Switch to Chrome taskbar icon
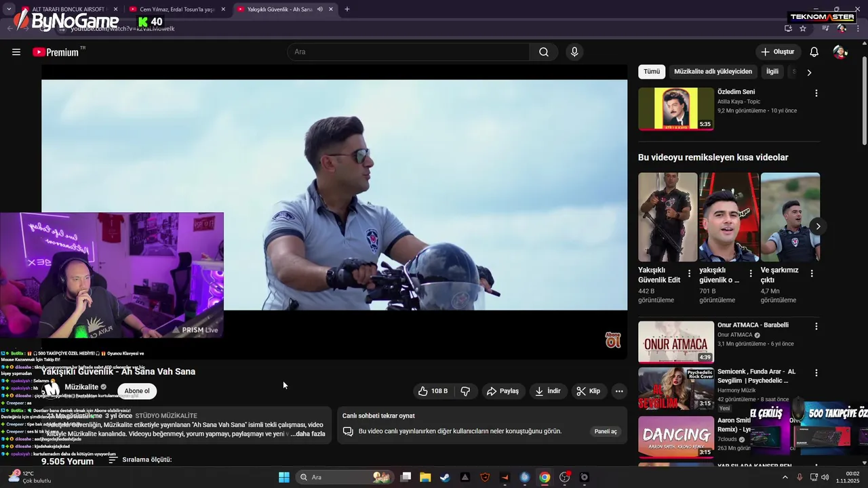 click(x=545, y=477)
